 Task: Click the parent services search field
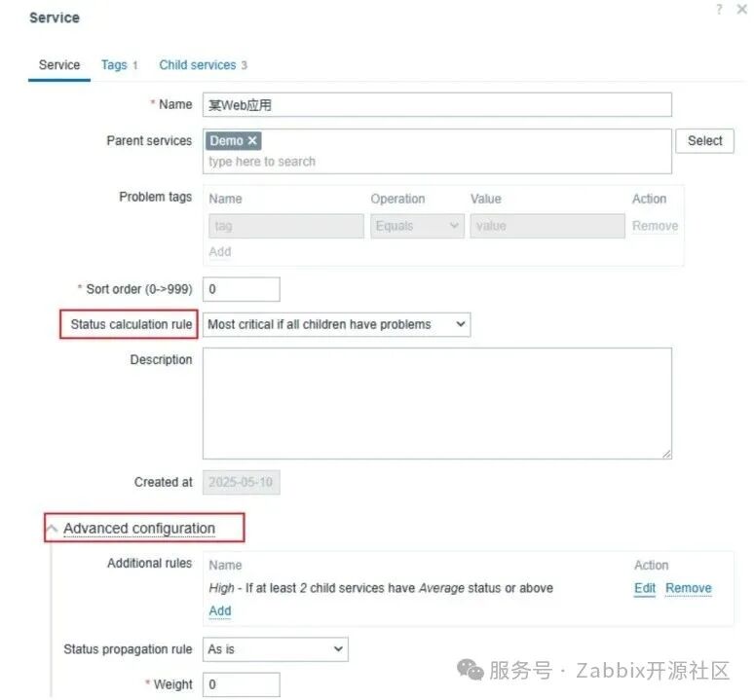(437, 162)
